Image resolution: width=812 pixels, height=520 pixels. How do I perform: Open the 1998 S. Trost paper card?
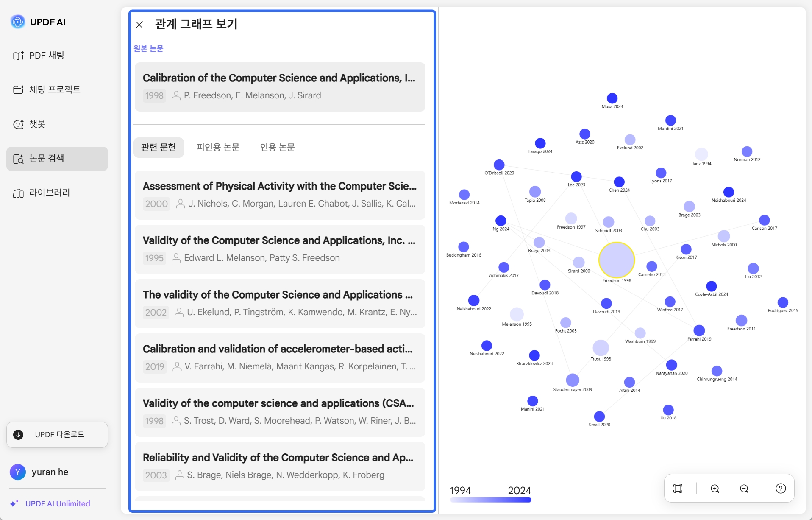280,412
